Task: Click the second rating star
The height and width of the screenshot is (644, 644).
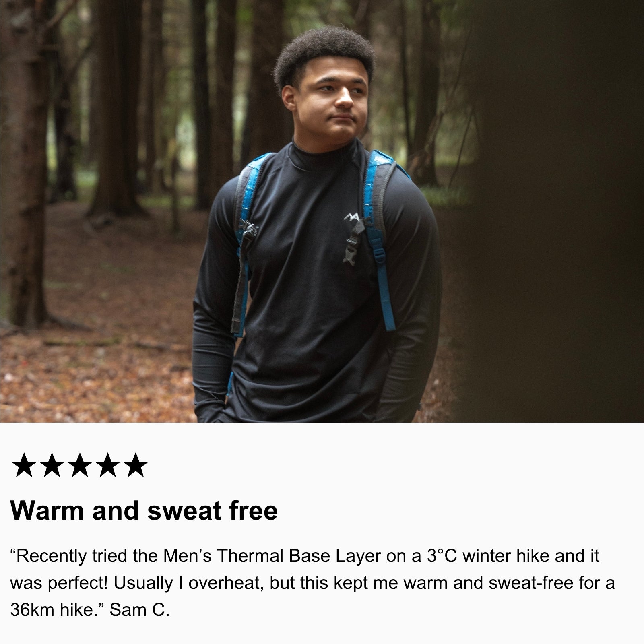Action: (x=52, y=465)
